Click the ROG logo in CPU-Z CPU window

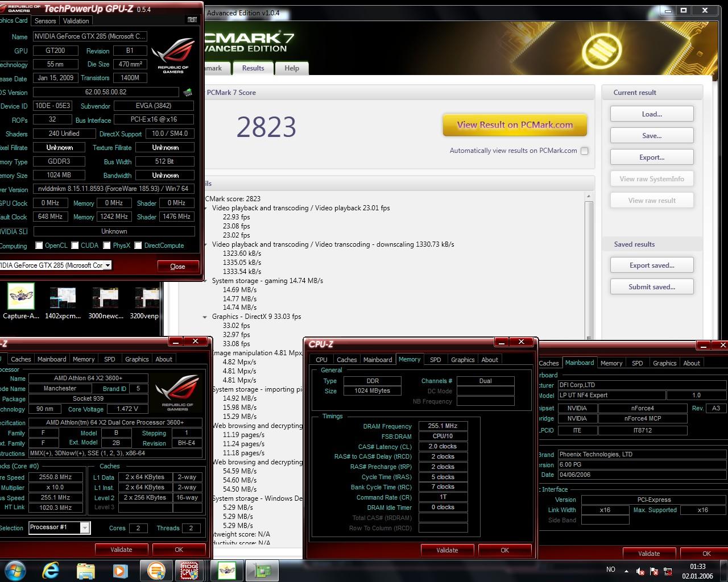click(x=177, y=392)
